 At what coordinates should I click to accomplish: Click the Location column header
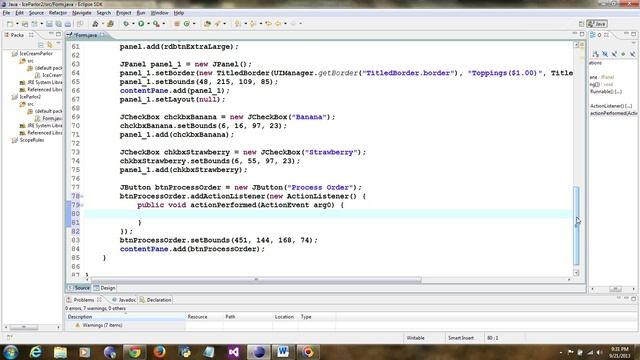285,317
